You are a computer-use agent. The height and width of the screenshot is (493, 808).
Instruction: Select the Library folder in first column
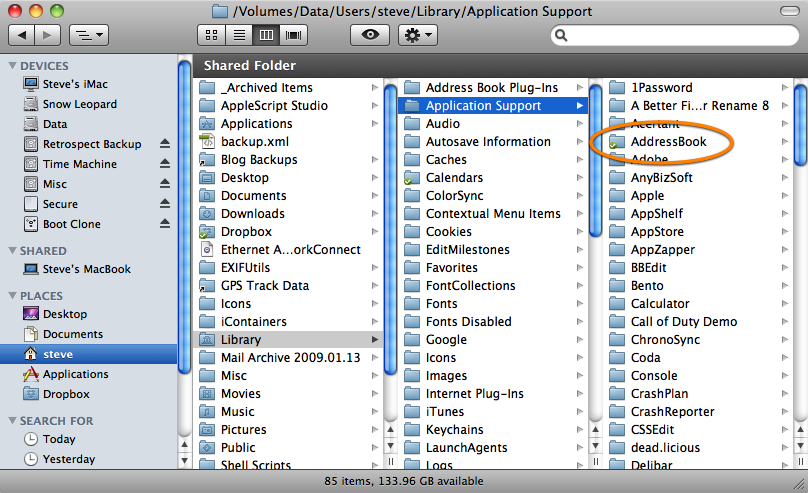(x=289, y=339)
